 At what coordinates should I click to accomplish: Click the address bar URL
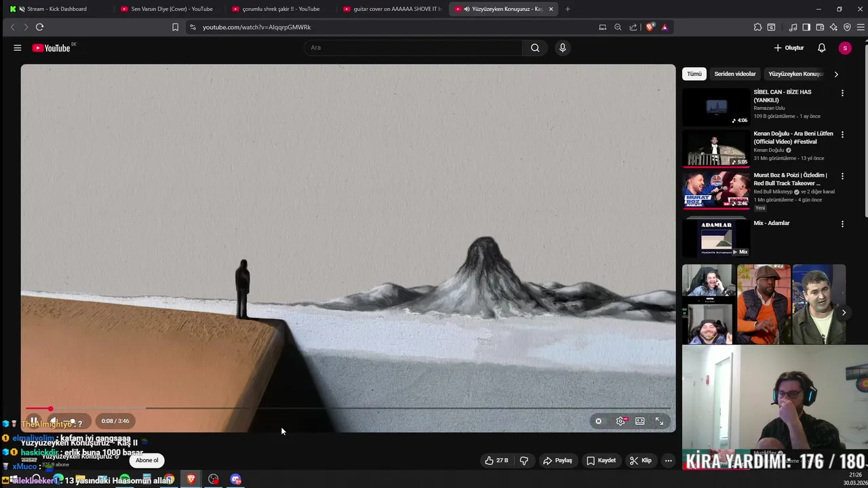pos(256,27)
